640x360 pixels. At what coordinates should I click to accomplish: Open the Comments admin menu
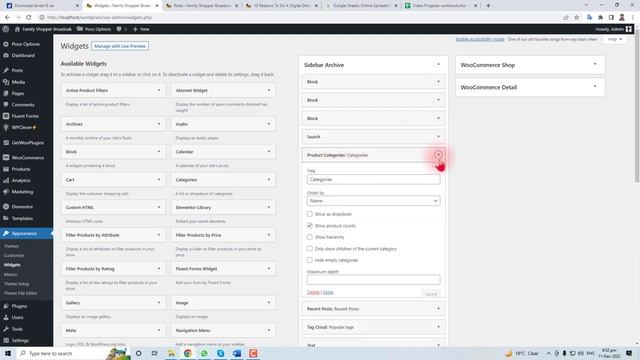coord(22,105)
